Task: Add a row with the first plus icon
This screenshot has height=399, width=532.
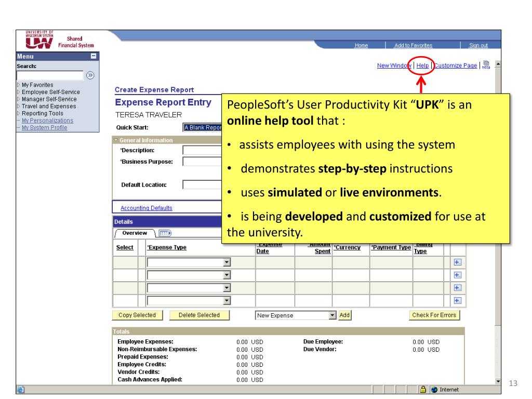Action: tap(457, 262)
